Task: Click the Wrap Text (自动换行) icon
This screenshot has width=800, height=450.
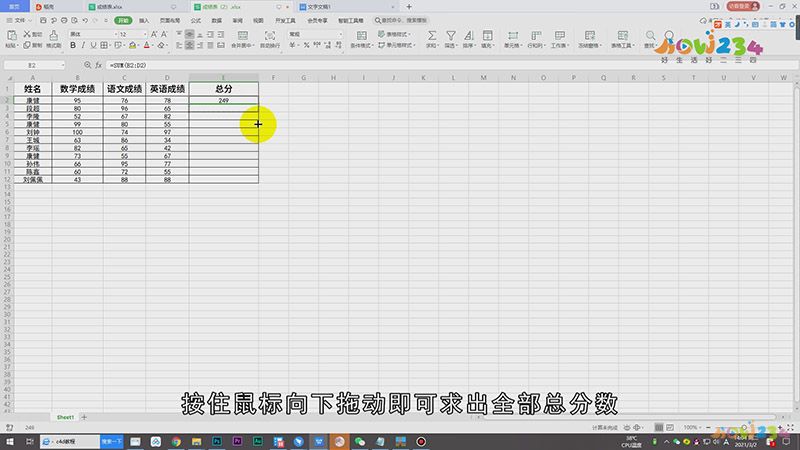Action: point(270,35)
